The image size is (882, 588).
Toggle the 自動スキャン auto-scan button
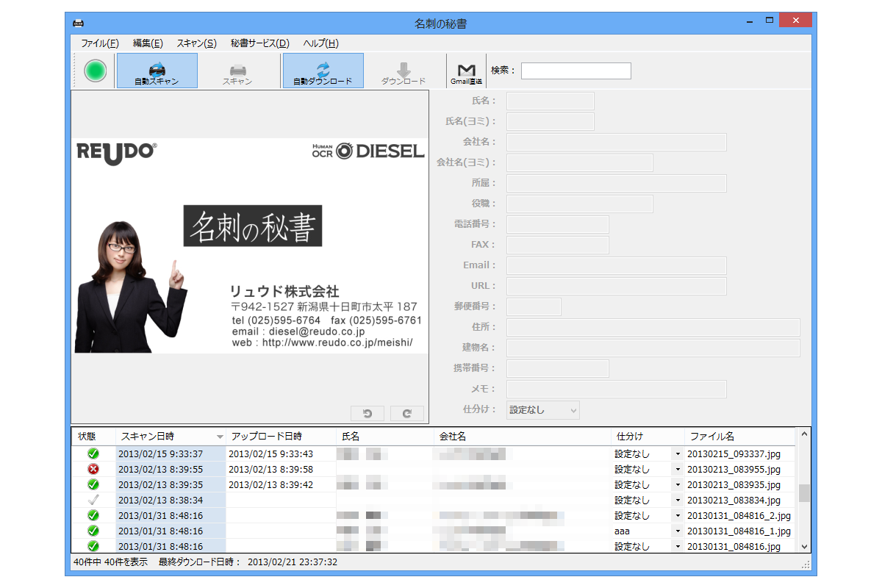click(x=157, y=71)
